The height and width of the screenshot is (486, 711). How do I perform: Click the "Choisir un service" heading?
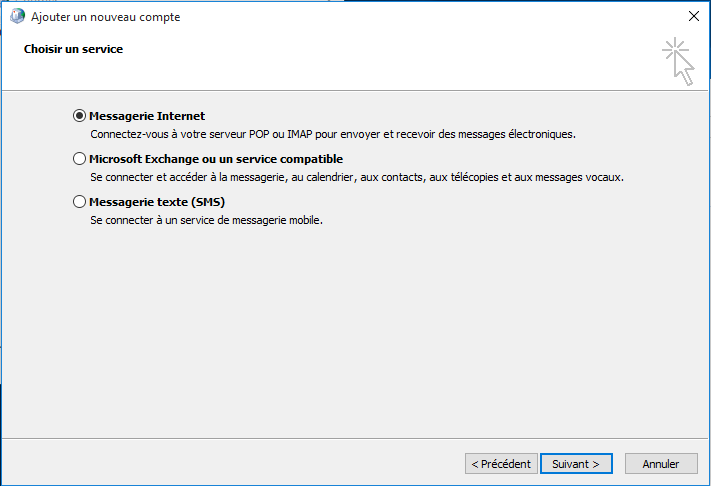click(73, 49)
